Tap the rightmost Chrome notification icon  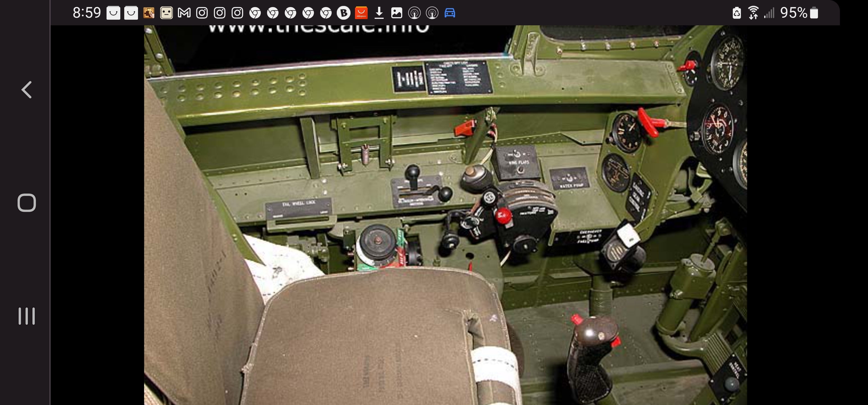326,13
